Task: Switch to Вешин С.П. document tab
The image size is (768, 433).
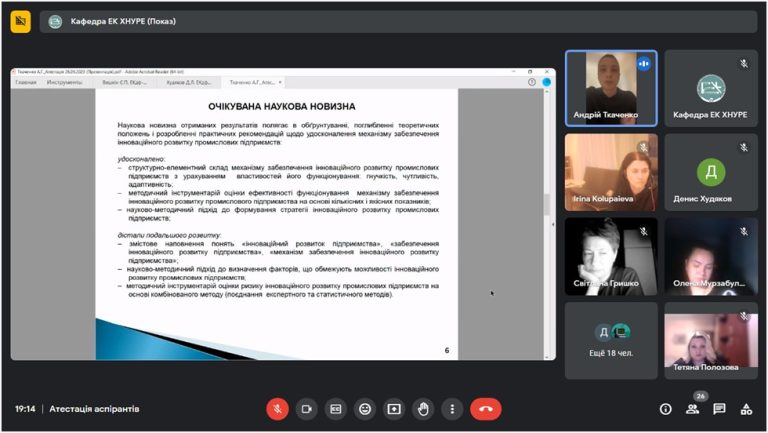Action: (x=124, y=82)
